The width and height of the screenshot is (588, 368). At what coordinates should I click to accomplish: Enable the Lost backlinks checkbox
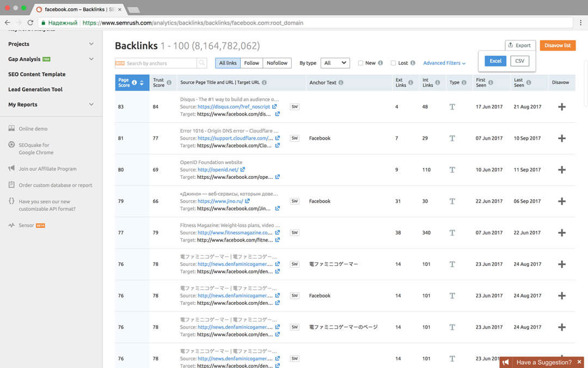point(394,63)
